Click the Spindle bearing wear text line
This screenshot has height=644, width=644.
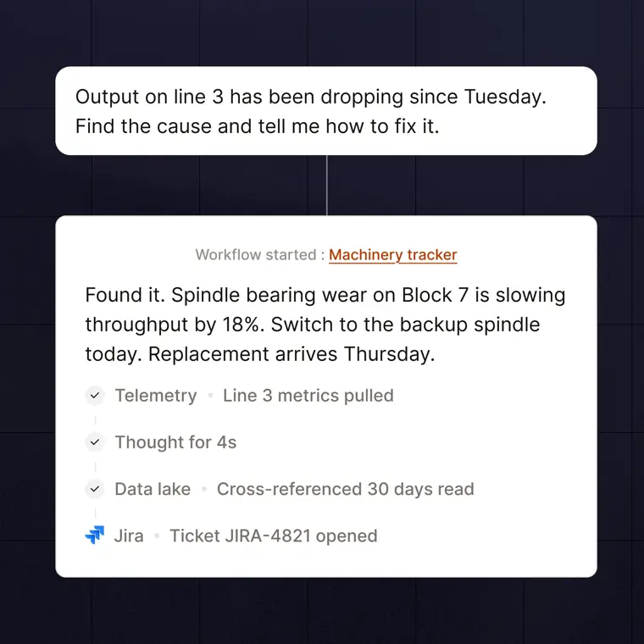click(x=325, y=295)
